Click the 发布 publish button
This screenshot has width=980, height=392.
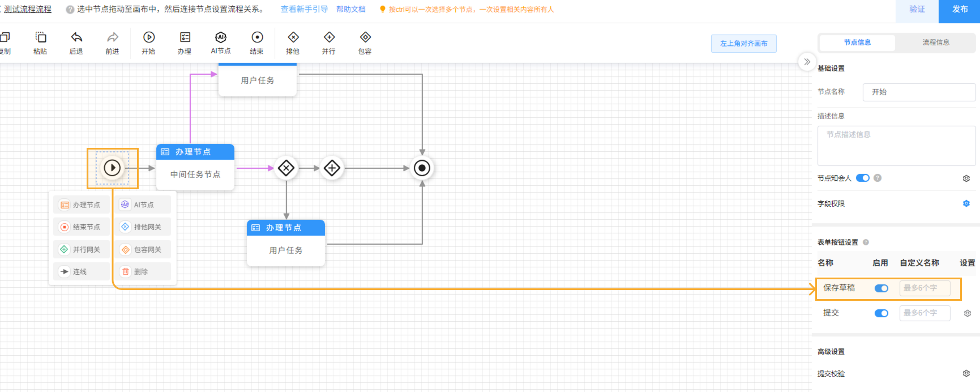click(960, 10)
